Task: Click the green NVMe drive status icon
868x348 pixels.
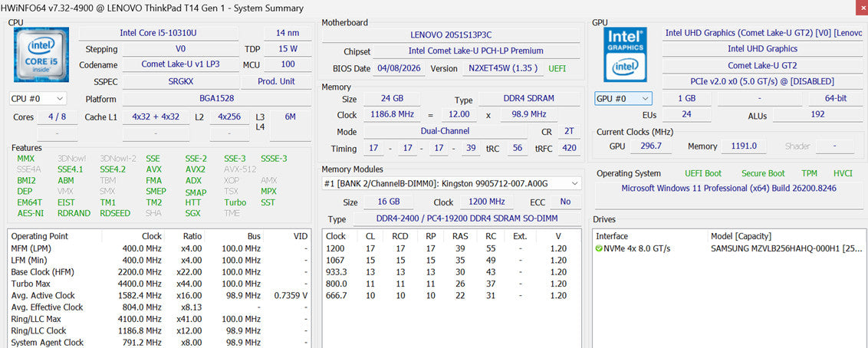Action: (598, 248)
